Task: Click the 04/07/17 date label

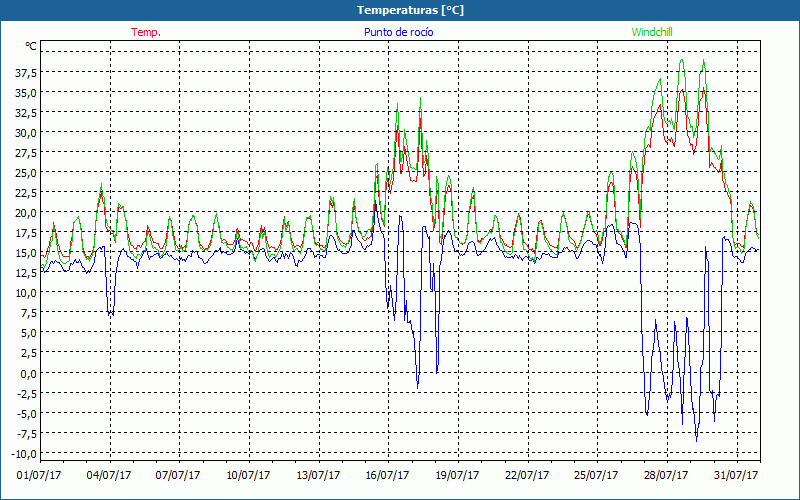Action: pyautogui.click(x=109, y=475)
